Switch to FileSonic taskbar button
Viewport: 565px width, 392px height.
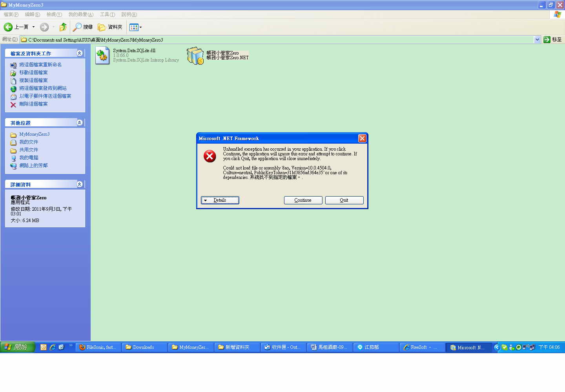coord(98,347)
